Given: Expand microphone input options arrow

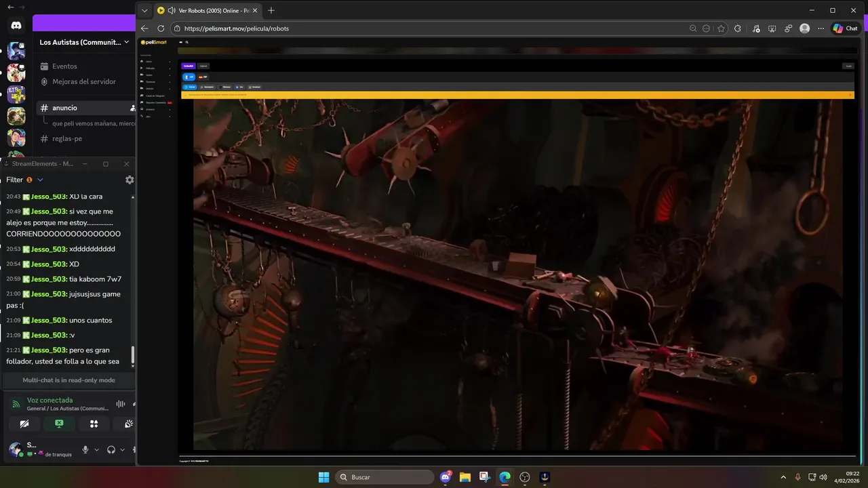Looking at the screenshot, I should 97,449.
